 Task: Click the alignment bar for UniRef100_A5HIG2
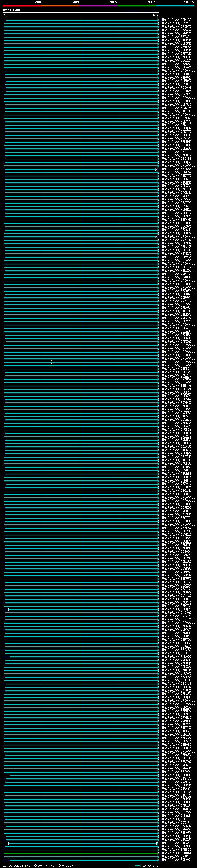coord(82,20)
